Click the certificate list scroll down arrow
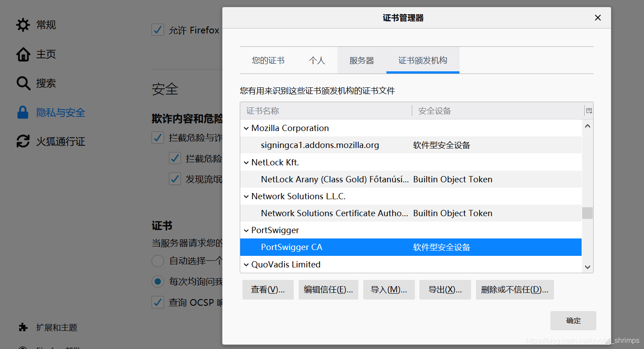 587,267
